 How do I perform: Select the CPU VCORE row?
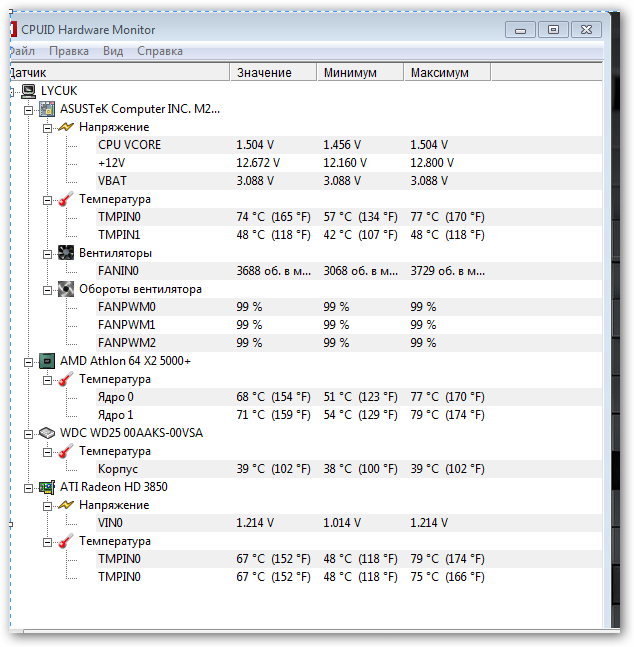pyautogui.click(x=349, y=145)
